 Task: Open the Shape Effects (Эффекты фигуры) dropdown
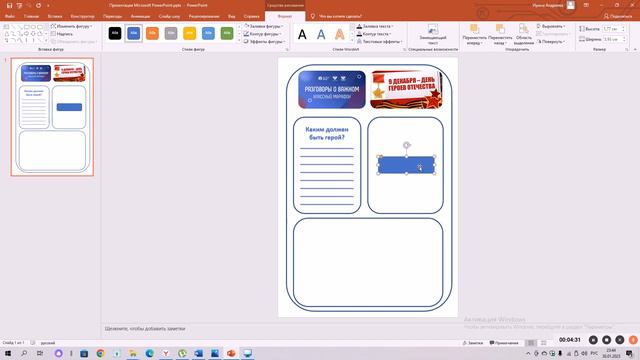coord(264,42)
